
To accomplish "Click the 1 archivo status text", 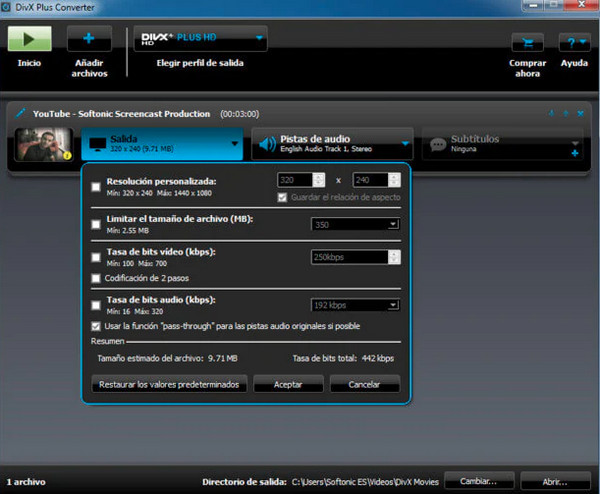I will click(26, 482).
